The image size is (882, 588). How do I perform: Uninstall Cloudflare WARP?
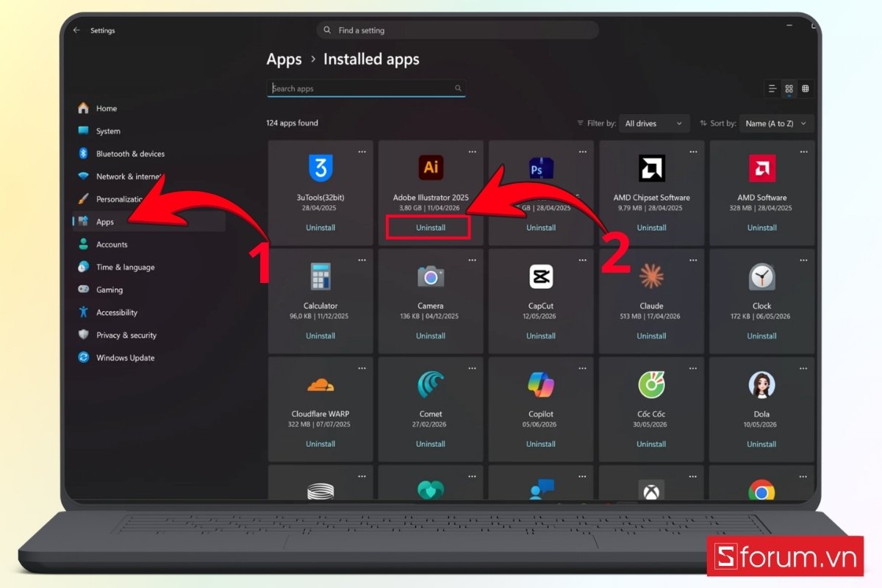320,444
